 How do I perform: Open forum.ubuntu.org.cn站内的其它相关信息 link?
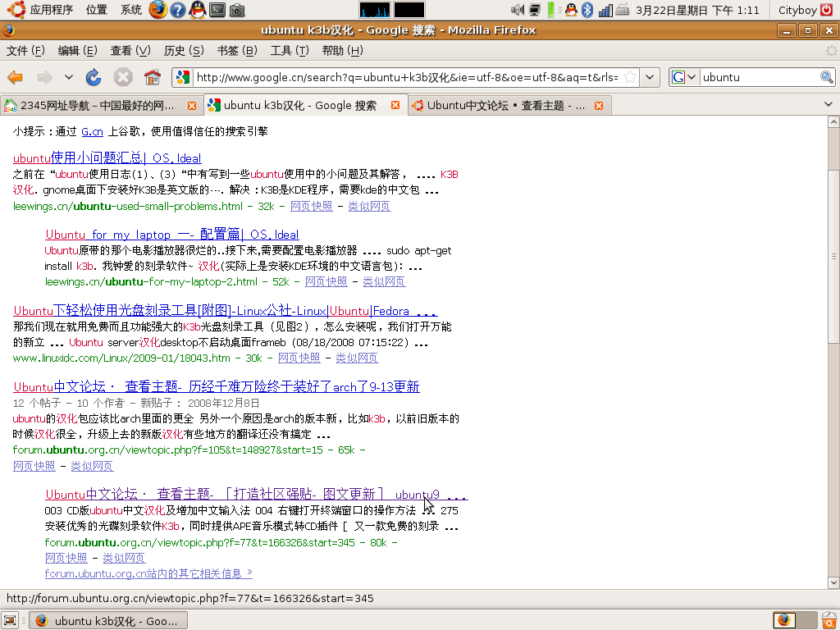click(148, 573)
